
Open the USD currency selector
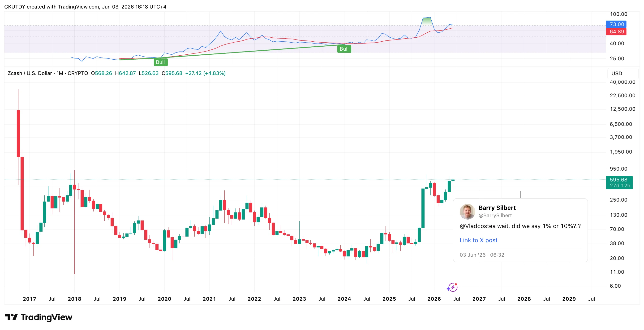click(x=617, y=73)
